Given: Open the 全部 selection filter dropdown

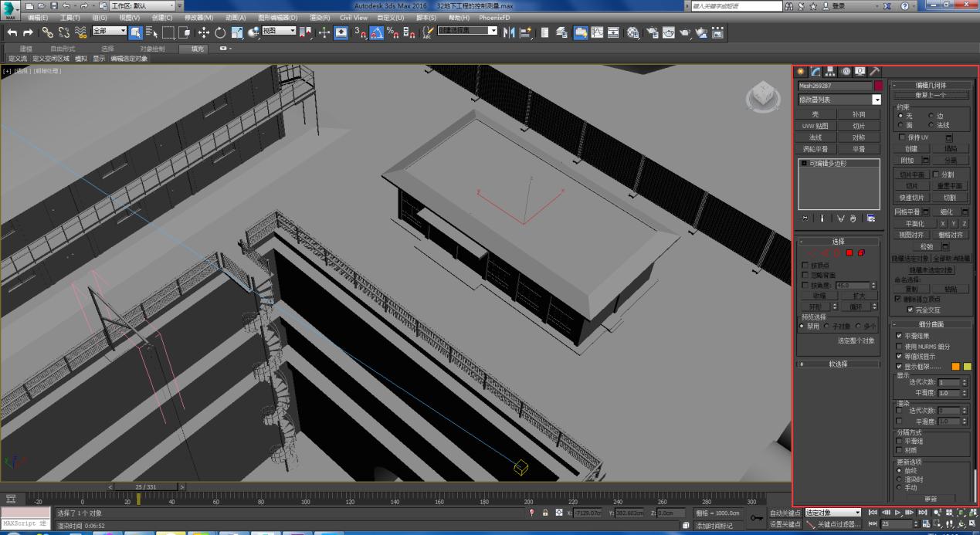Looking at the screenshot, I should pos(109,32).
